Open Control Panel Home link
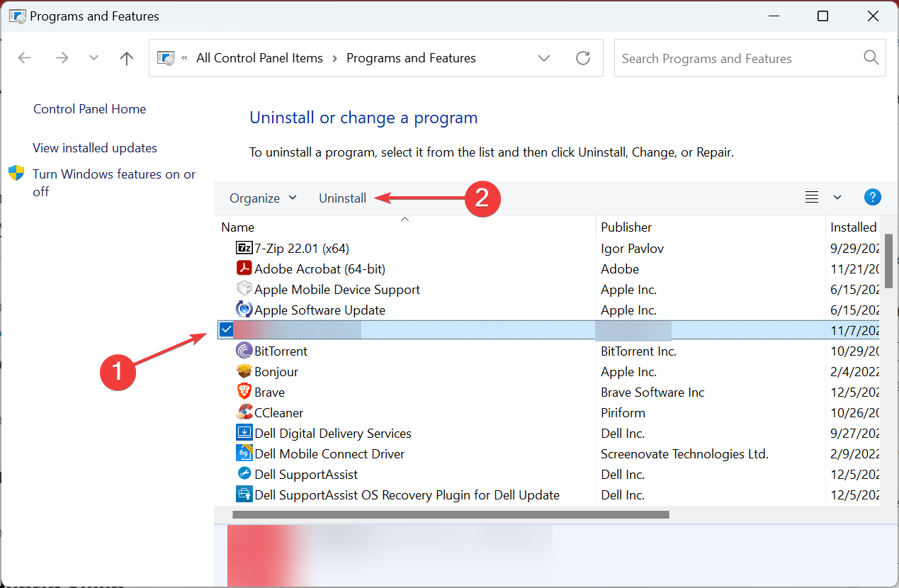The height and width of the screenshot is (588, 899). click(x=89, y=109)
